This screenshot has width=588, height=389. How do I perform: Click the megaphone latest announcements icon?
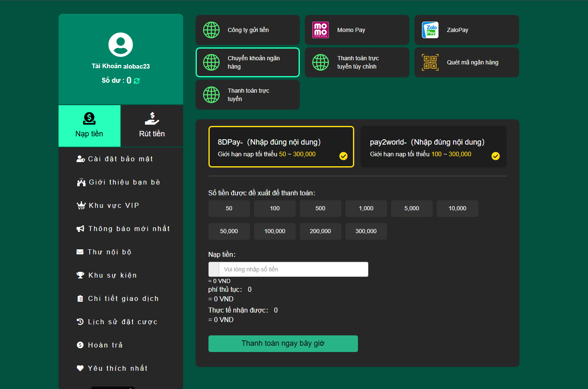(81, 229)
